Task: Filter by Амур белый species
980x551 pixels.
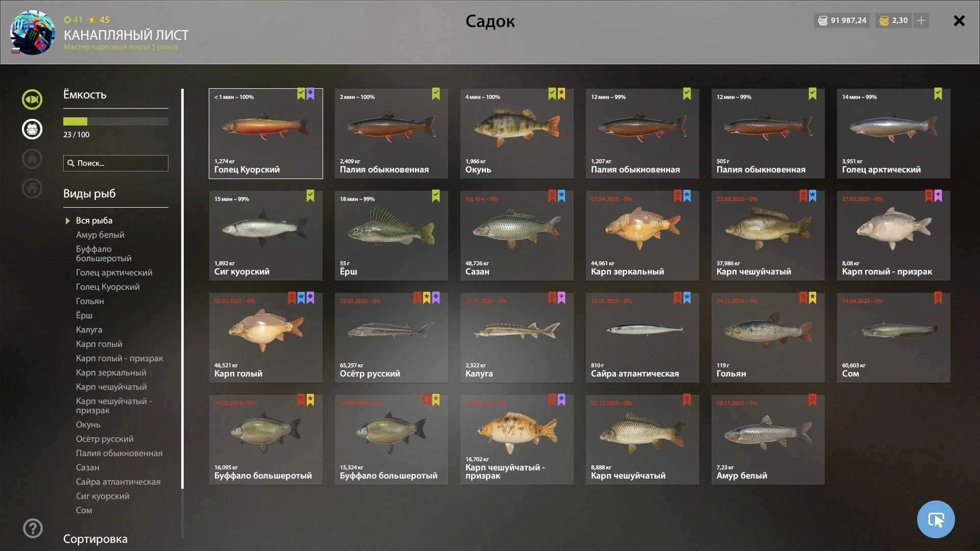Action: click(x=100, y=235)
